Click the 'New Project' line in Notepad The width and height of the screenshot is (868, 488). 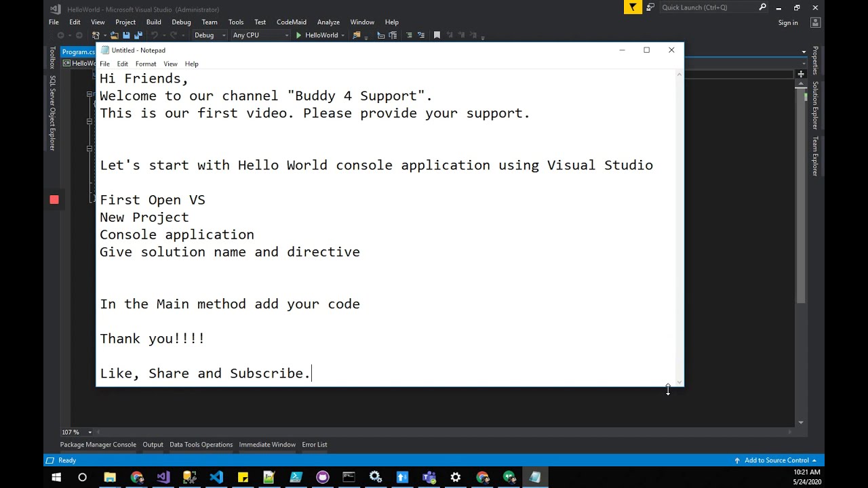tap(144, 217)
